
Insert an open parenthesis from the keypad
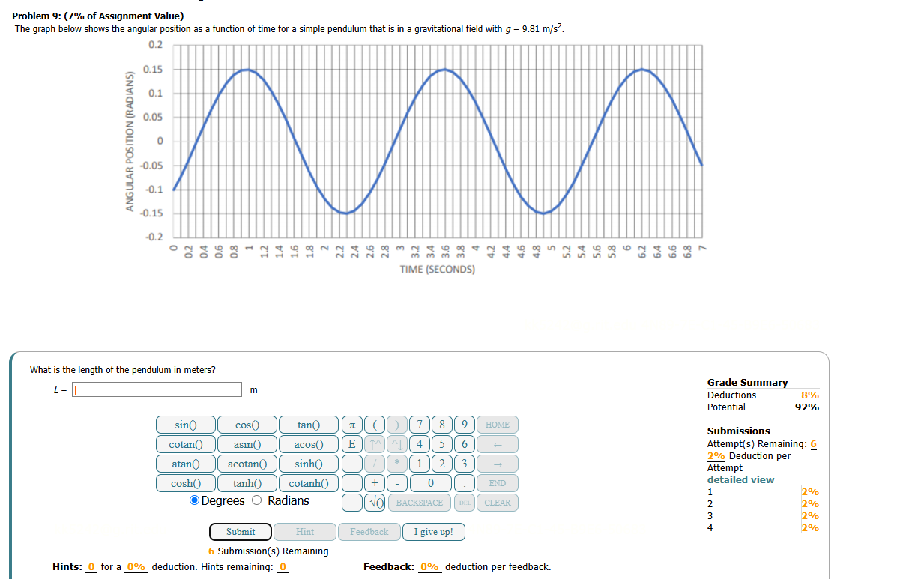375,425
